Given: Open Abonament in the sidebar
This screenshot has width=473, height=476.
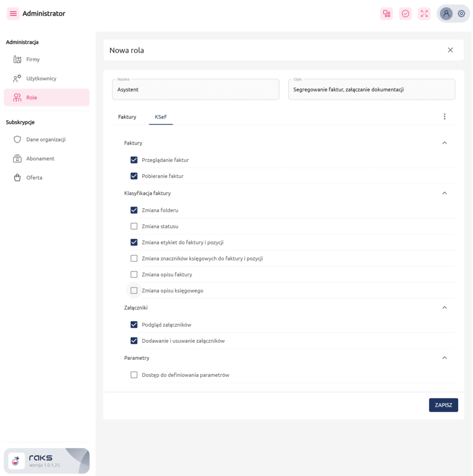Looking at the screenshot, I should [40, 159].
